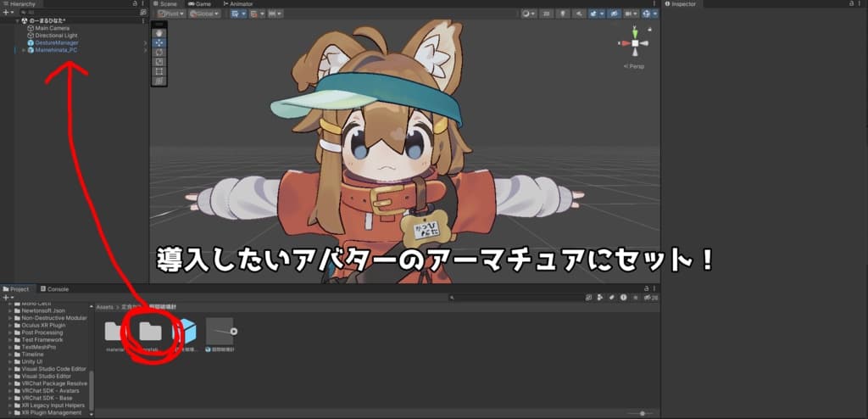Open Project create (+) dropdown
Screen dimensions: 868x419
[8, 298]
